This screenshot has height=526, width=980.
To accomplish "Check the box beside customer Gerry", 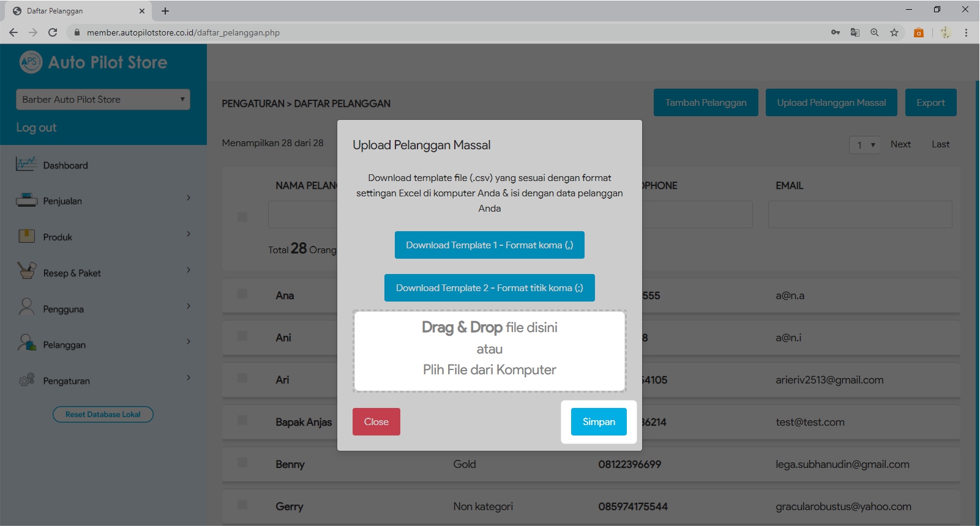I will click(242, 505).
